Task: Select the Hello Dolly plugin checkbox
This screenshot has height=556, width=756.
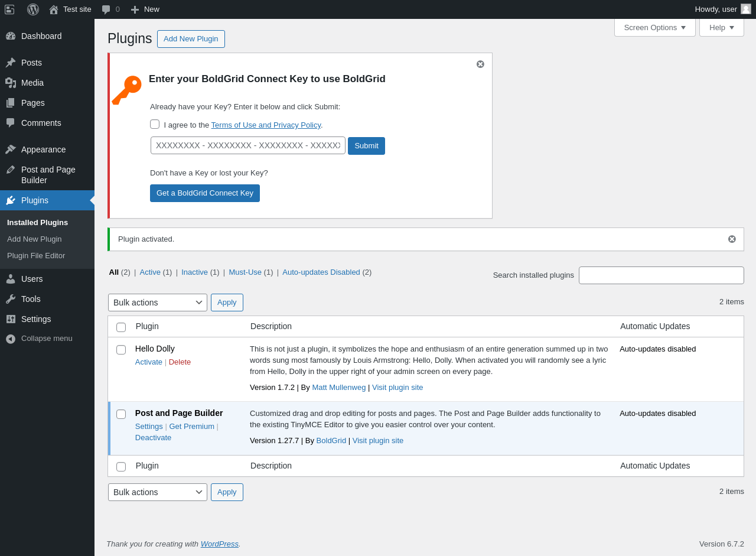Action: pos(121,350)
